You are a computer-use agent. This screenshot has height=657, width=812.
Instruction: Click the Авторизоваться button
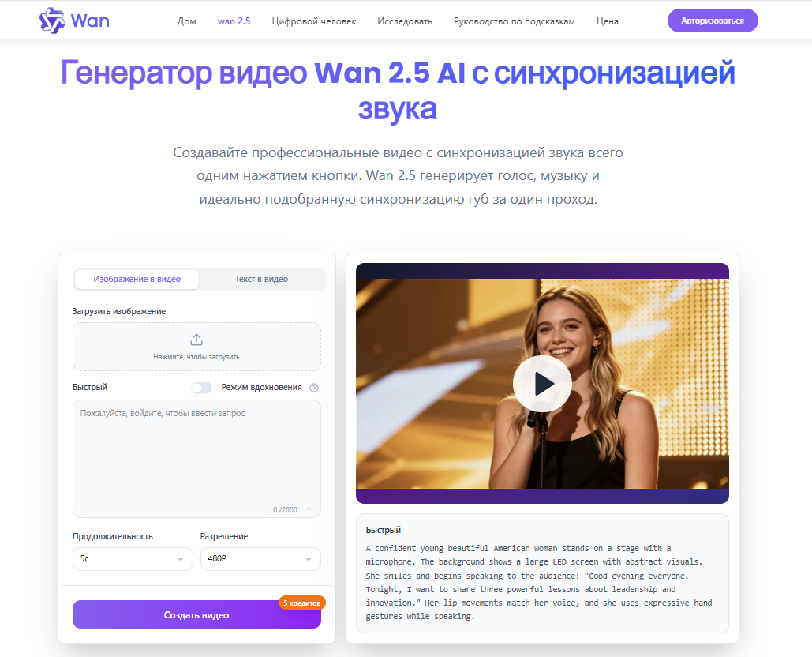(713, 21)
